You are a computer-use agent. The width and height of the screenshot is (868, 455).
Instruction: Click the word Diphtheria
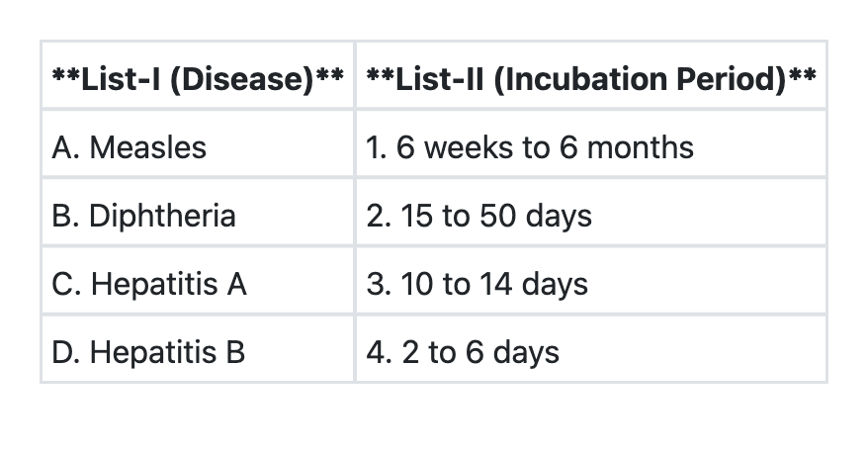(162, 216)
